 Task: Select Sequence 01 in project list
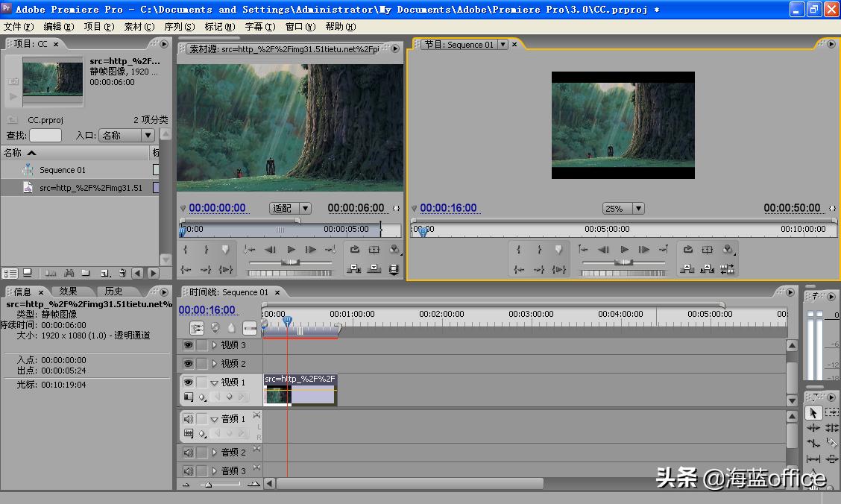tap(63, 170)
